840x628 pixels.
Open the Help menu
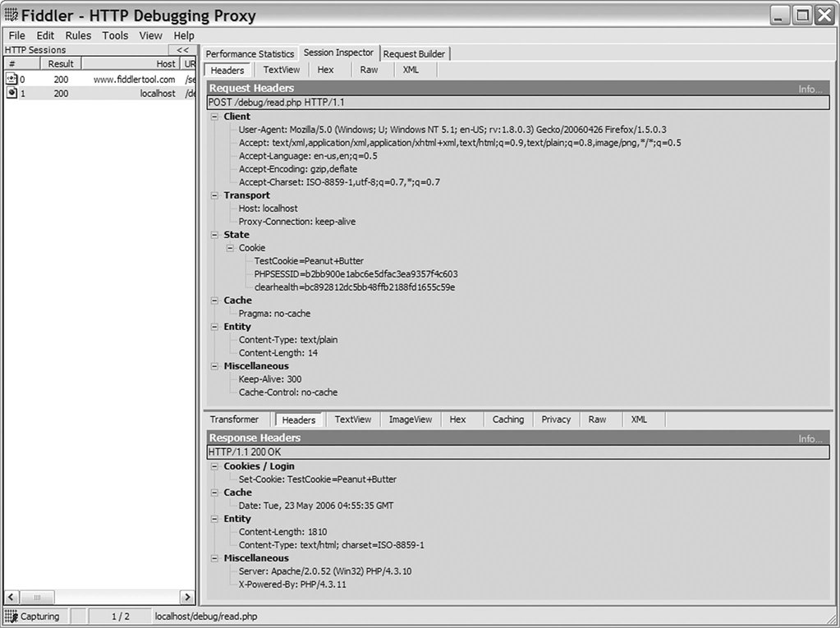coord(184,35)
